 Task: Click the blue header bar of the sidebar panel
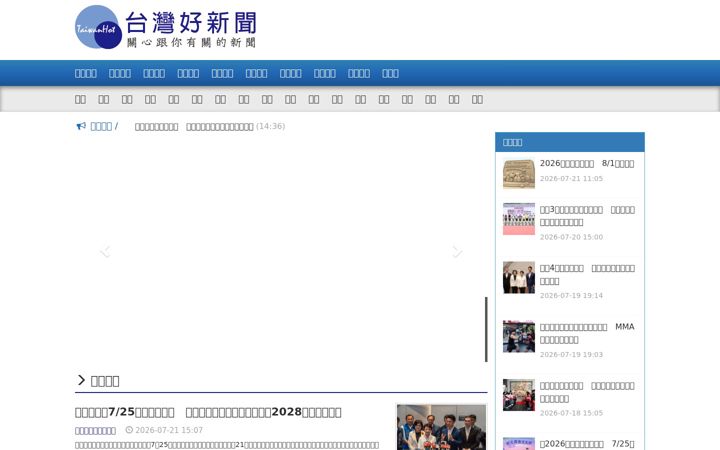570,142
